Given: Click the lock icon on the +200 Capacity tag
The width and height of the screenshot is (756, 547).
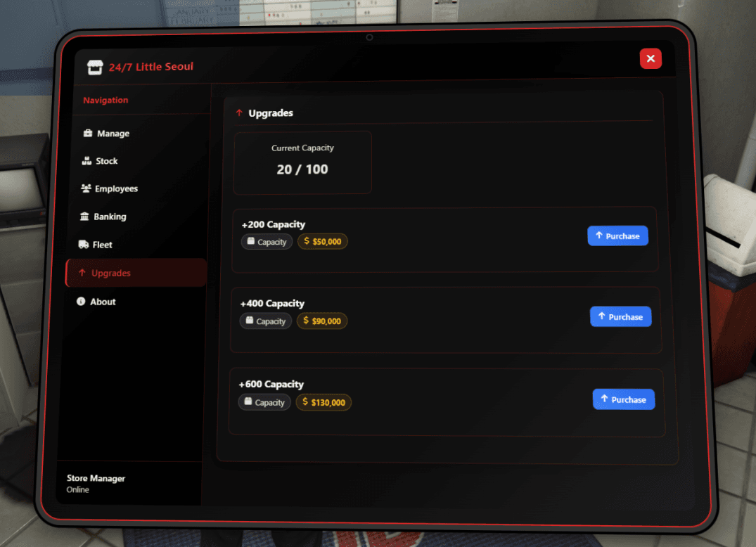Looking at the screenshot, I should pyautogui.click(x=250, y=241).
